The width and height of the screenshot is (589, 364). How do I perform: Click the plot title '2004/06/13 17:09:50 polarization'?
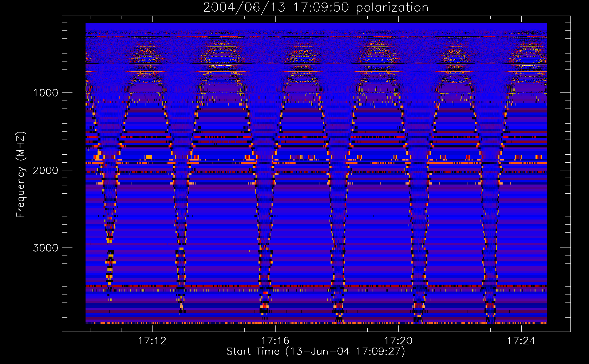(316, 8)
